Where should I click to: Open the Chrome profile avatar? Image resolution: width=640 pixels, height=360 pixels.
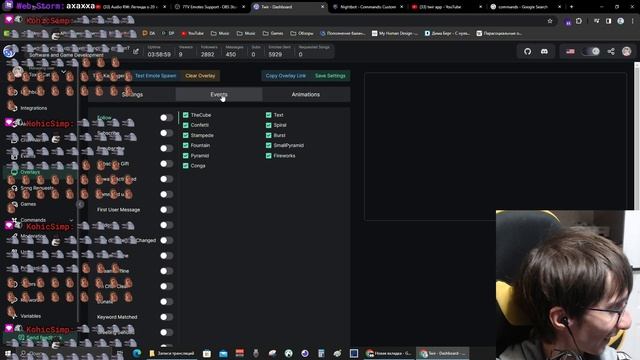(620, 21)
